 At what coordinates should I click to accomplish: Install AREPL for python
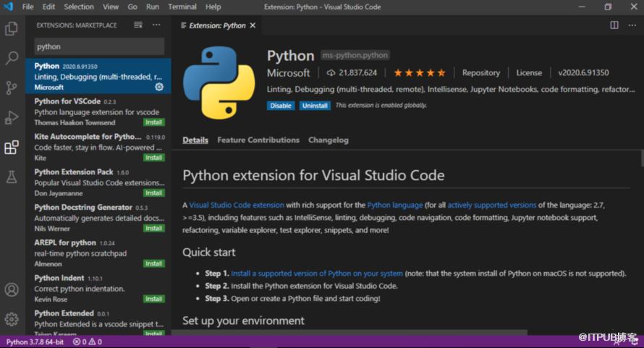point(153,264)
